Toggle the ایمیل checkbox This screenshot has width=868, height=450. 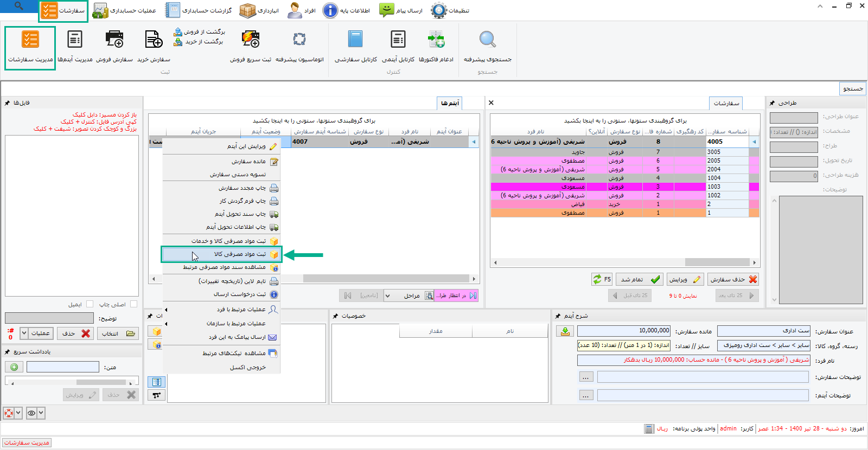pyautogui.click(x=90, y=304)
